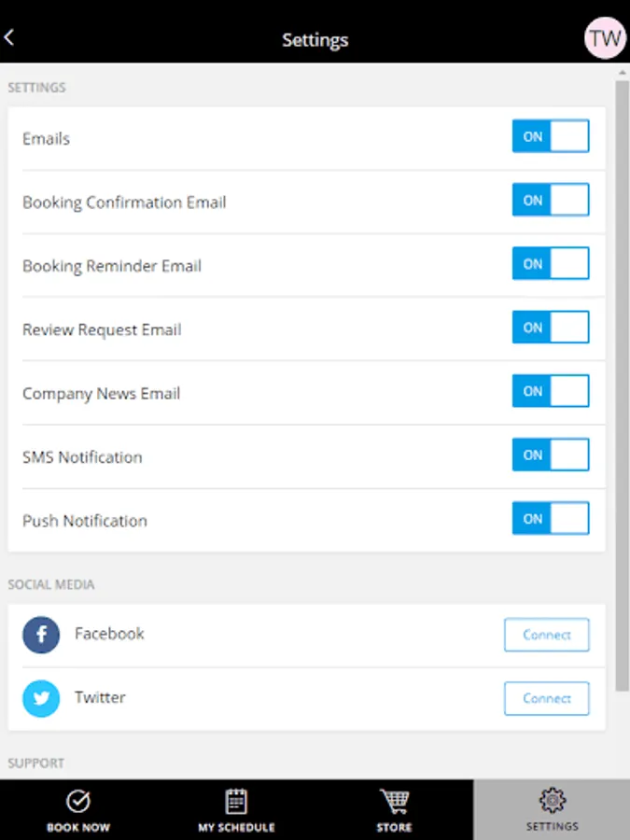The width and height of the screenshot is (630, 840).
Task: Go to the Store tab label
Action: (394, 827)
